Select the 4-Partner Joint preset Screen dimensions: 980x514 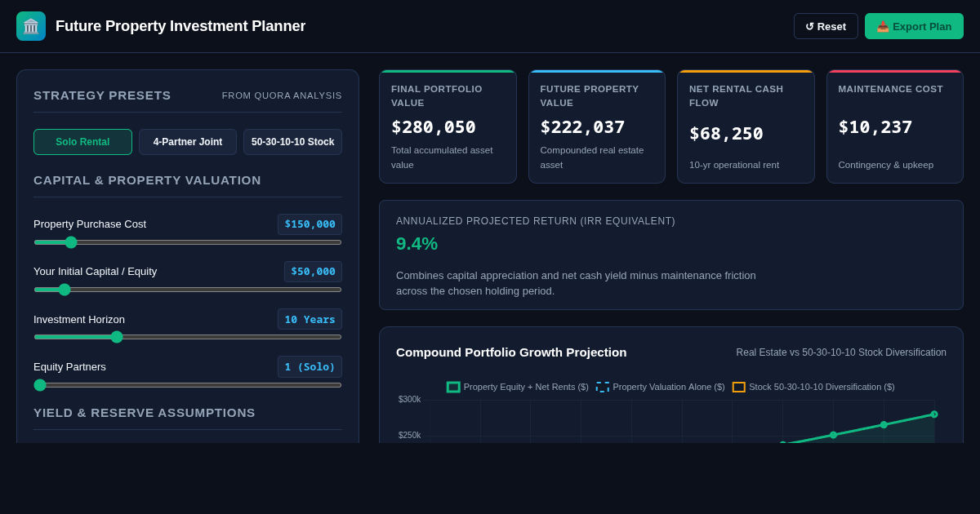(x=188, y=142)
